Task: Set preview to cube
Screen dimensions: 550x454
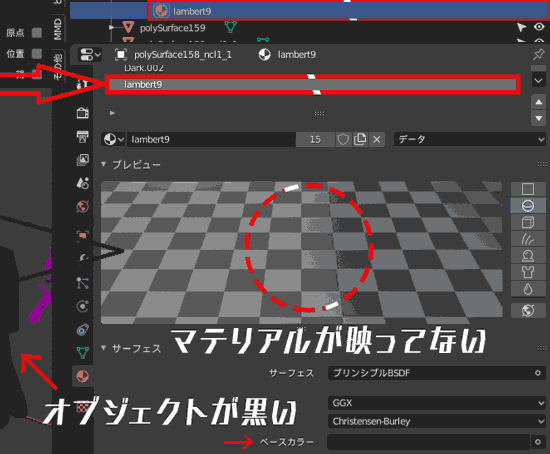Action: 528,222
